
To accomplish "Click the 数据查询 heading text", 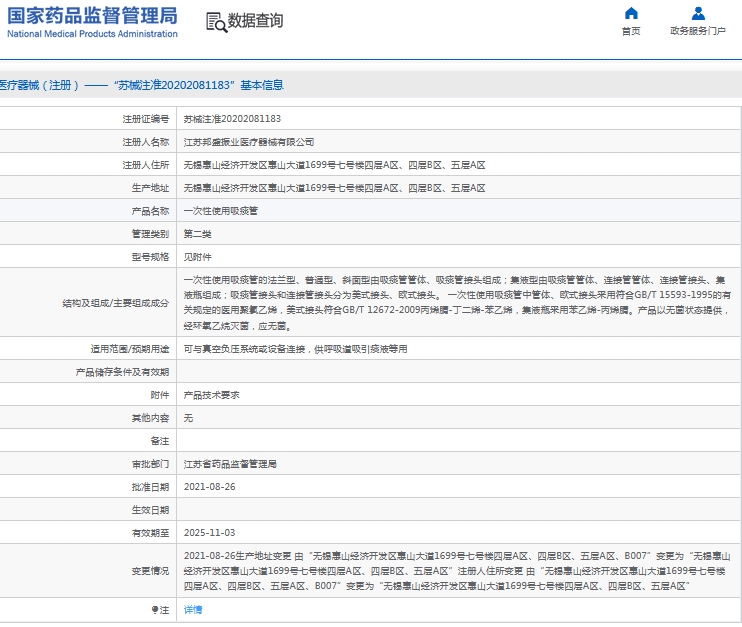I will click(x=256, y=21).
